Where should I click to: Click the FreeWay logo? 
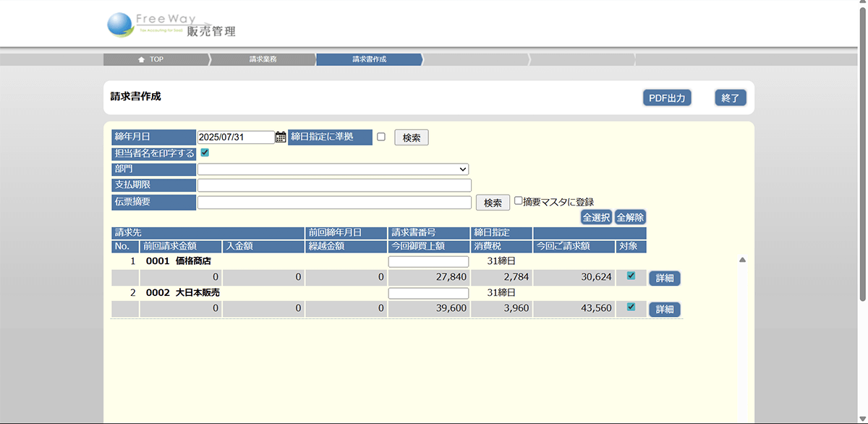pyautogui.click(x=171, y=25)
